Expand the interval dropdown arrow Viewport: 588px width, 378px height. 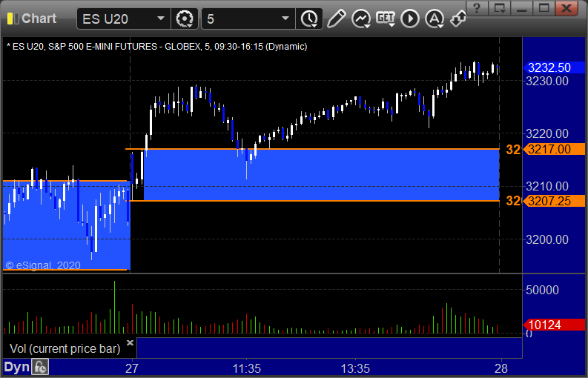pyautogui.click(x=285, y=19)
